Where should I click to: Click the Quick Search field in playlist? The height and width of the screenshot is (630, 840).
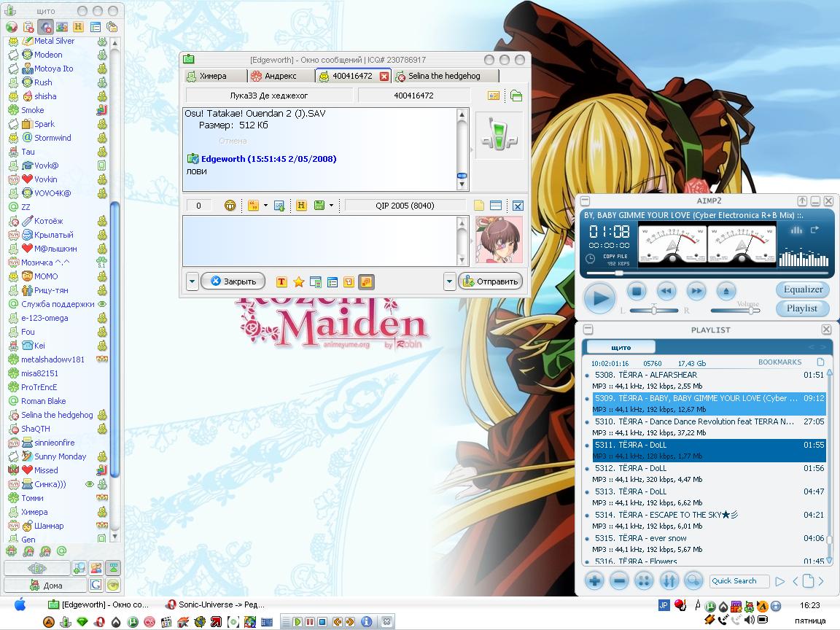tap(739, 580)
